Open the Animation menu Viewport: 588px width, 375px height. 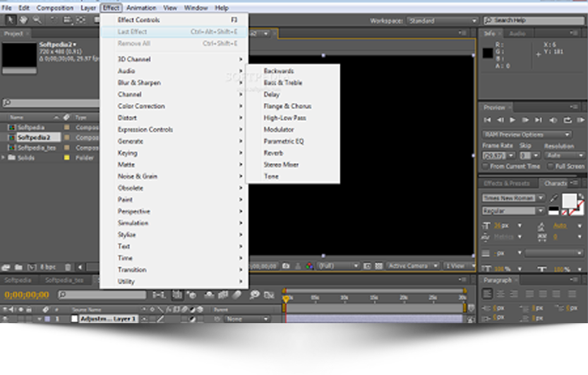click(141, 8)
